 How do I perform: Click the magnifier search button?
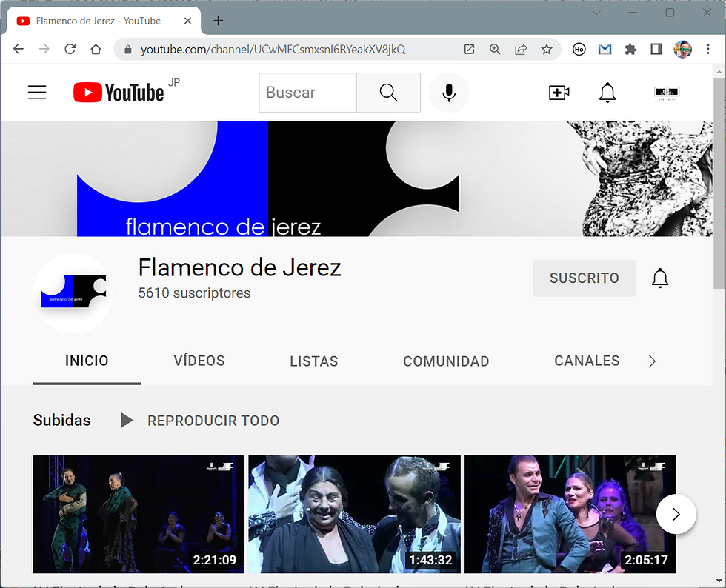pos(388,92)
